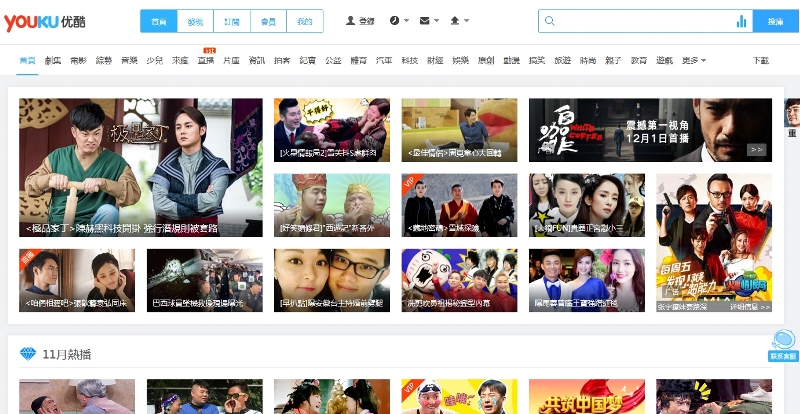Click the upload arrow icon

click(455, 21)
